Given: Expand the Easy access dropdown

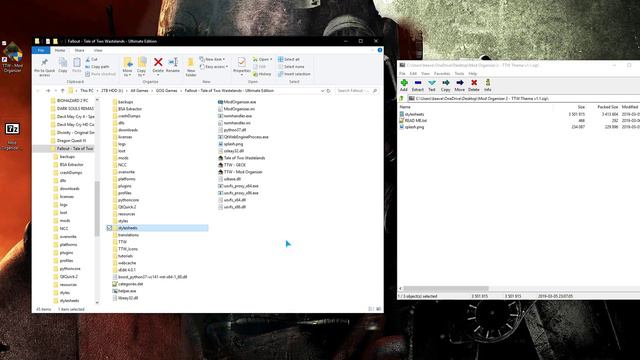Looking at the screenshot, I should [214, 67].
